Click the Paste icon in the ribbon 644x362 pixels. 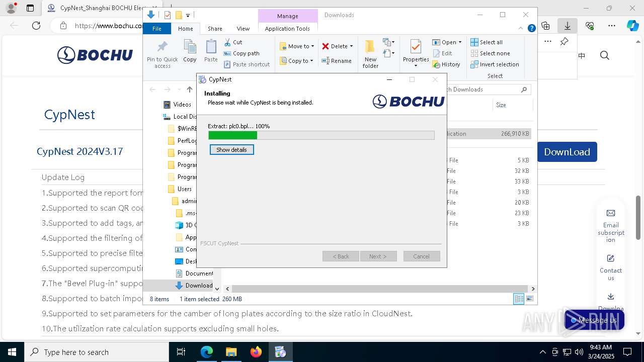coord(211,51)
